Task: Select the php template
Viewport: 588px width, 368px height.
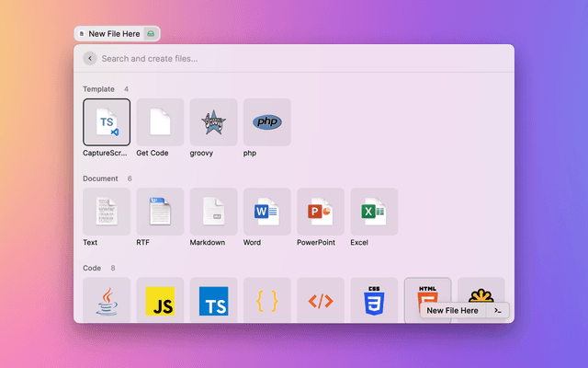Action: [267, 122]
